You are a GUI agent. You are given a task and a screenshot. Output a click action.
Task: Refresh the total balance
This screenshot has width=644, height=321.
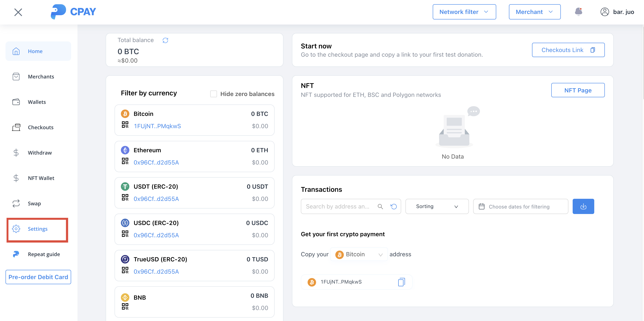(165, 40)
